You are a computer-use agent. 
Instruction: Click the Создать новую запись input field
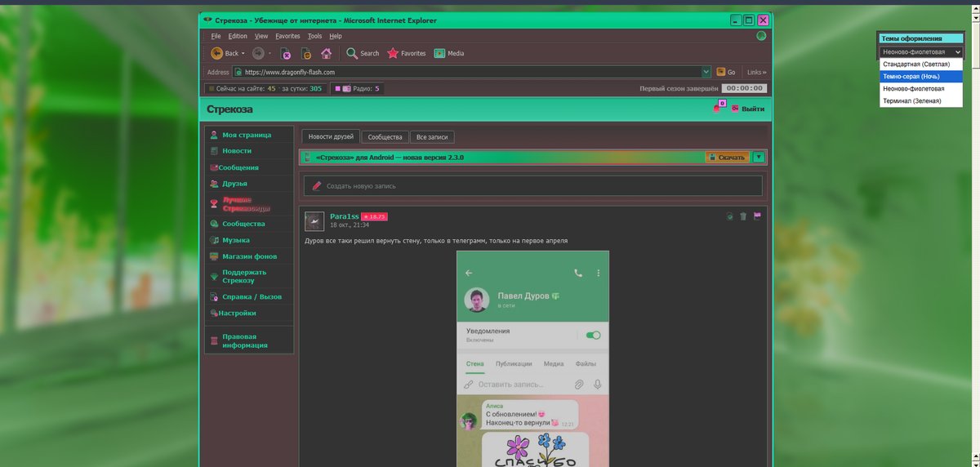532,185
